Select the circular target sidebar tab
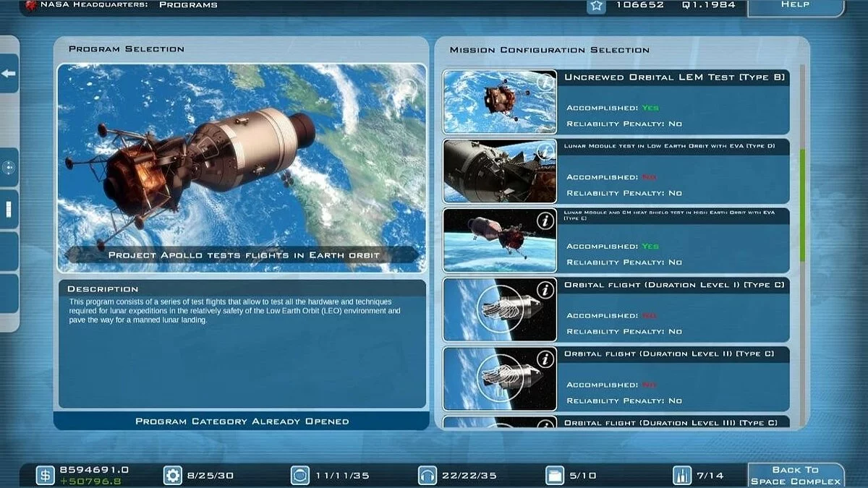The image size is (868, 488). click(x=9, y=167)
